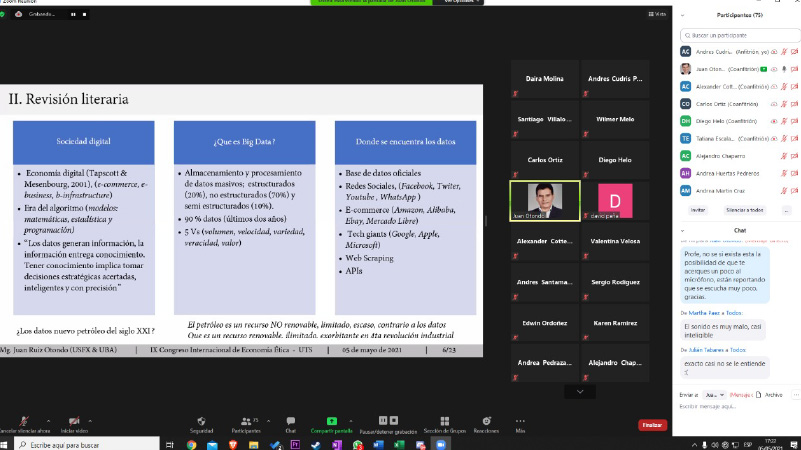Select Andrea Martin Cruz avatar AM

click(x=686, y=191)
